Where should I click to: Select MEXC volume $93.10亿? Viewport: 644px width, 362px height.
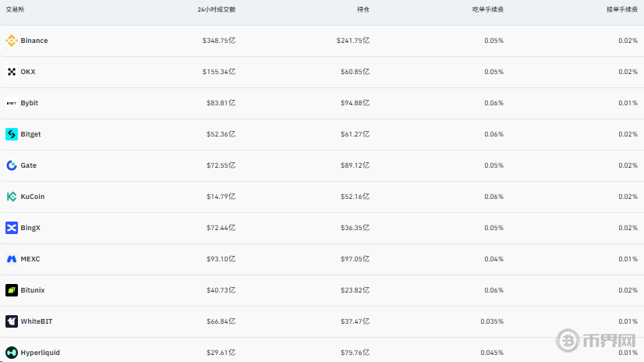(x=221, y=259)
